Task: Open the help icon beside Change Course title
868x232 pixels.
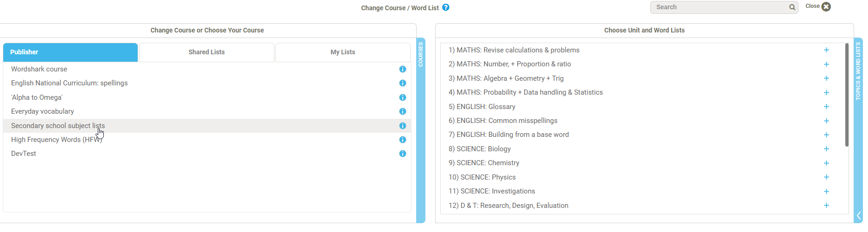Action: (446, 7)
